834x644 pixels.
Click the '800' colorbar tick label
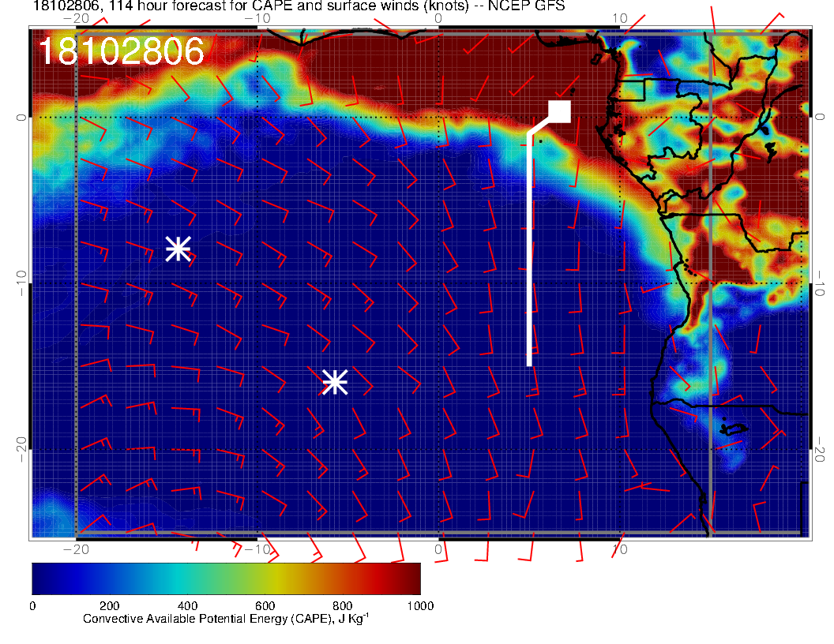pos(343,606)
